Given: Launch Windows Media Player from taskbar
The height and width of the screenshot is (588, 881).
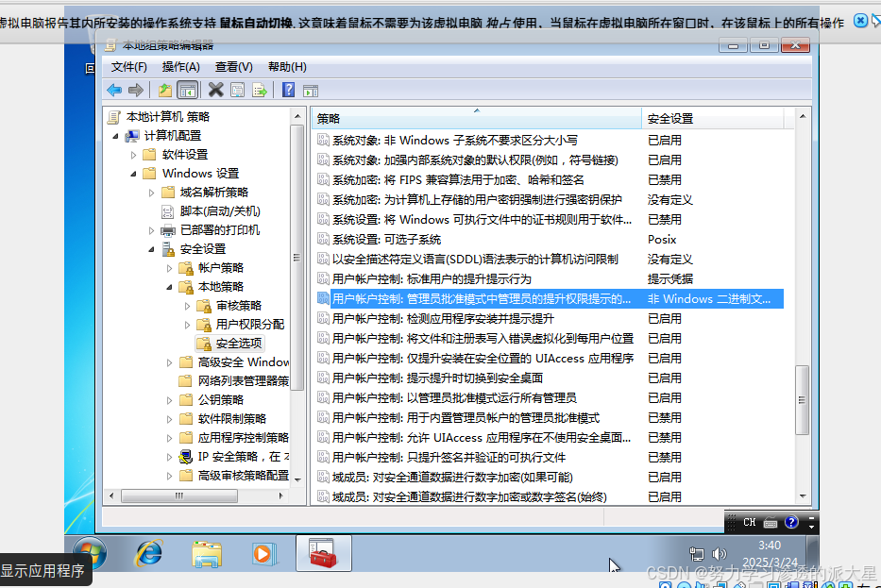Looking at the screenshot, I should click(x=263, y=554).
